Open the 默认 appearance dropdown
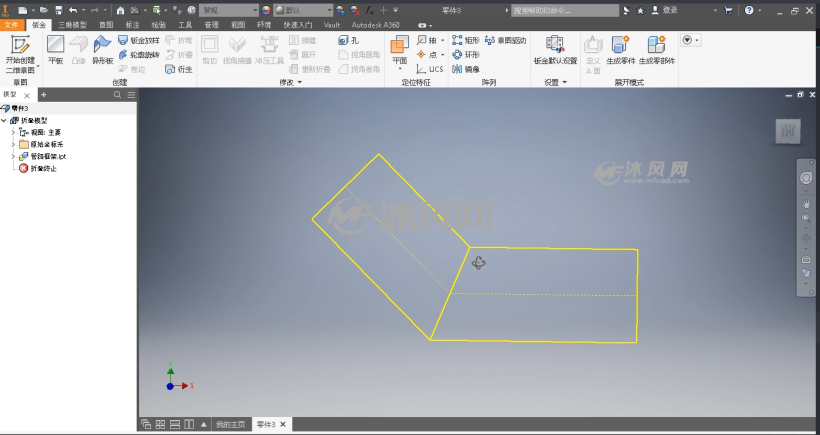Screen dimensions: 820x435 (x=303, y=10)
